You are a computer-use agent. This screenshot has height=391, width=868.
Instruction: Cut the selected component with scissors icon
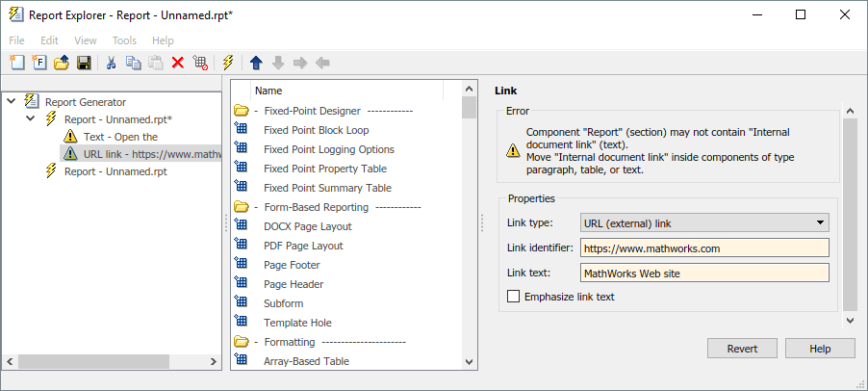tap(111, 63)
